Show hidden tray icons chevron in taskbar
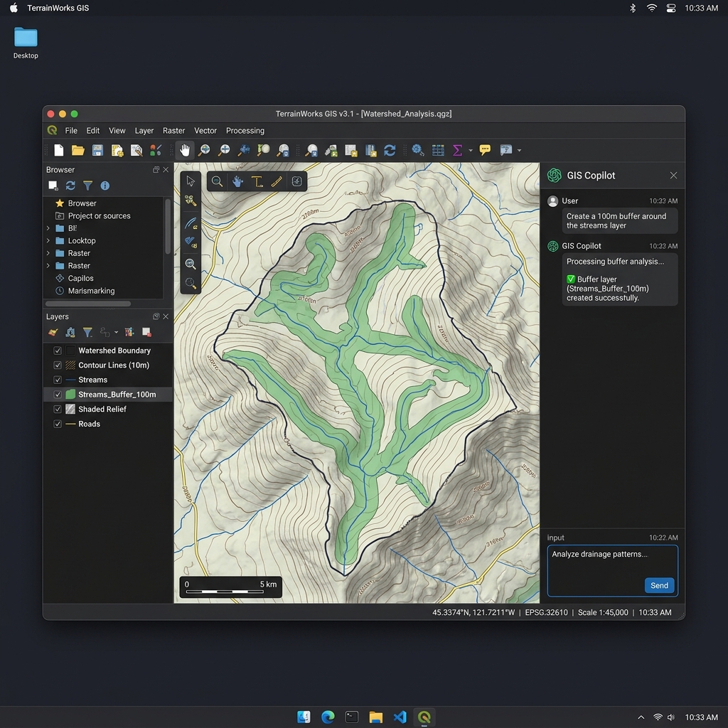This screenshot has width=728, height=728. point(641,717)
